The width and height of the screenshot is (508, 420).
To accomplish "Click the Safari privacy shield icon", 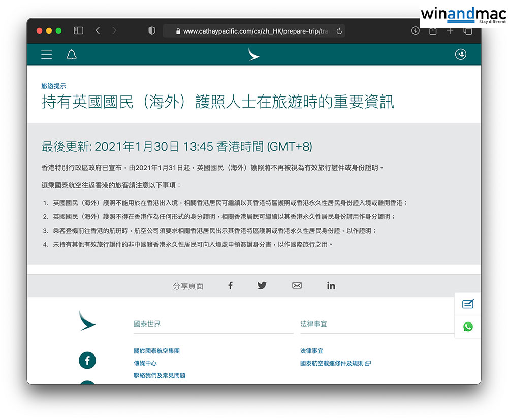I will [151, 31].
